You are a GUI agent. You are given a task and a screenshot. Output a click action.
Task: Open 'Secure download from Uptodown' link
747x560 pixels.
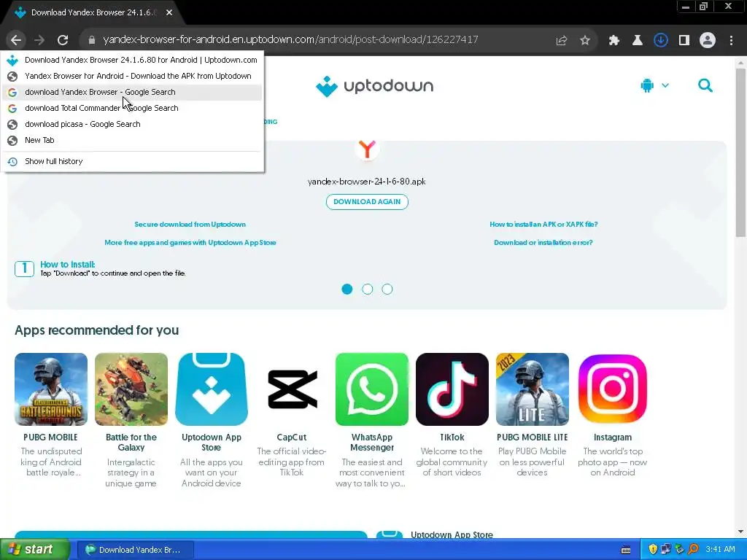coord(190,225)
